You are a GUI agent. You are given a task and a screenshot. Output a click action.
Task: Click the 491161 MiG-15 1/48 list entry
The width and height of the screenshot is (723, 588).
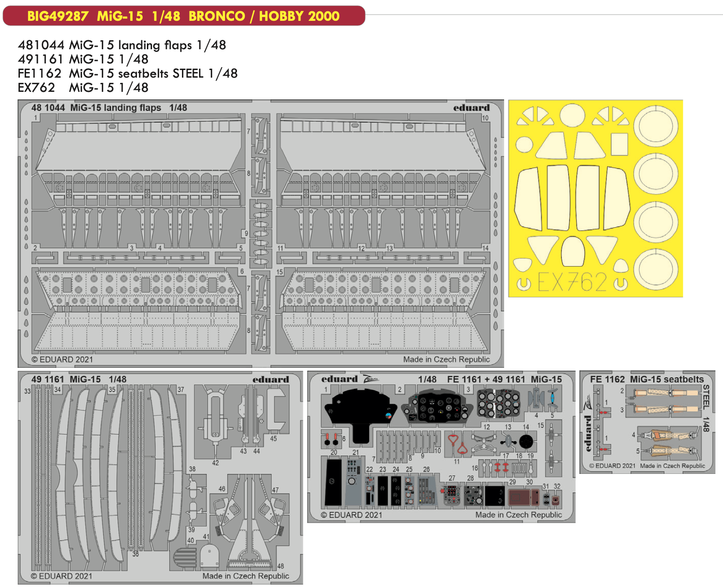point(83,59)
